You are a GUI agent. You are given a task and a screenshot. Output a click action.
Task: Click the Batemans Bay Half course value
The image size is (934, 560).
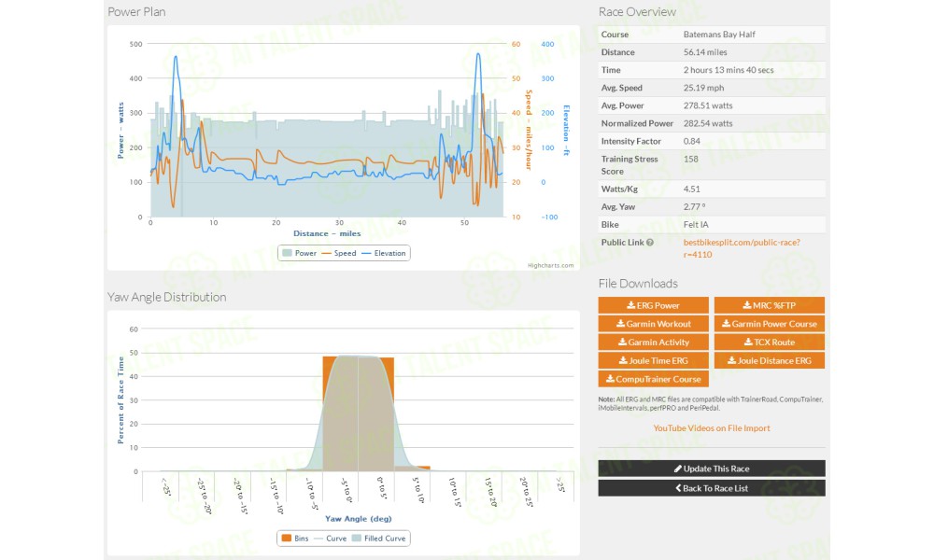point(719,35)
